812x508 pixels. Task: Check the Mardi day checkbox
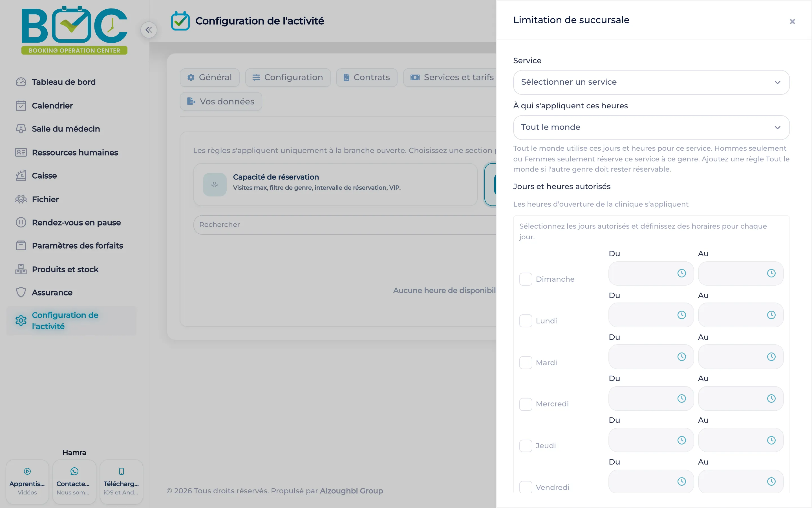(526, 363)
